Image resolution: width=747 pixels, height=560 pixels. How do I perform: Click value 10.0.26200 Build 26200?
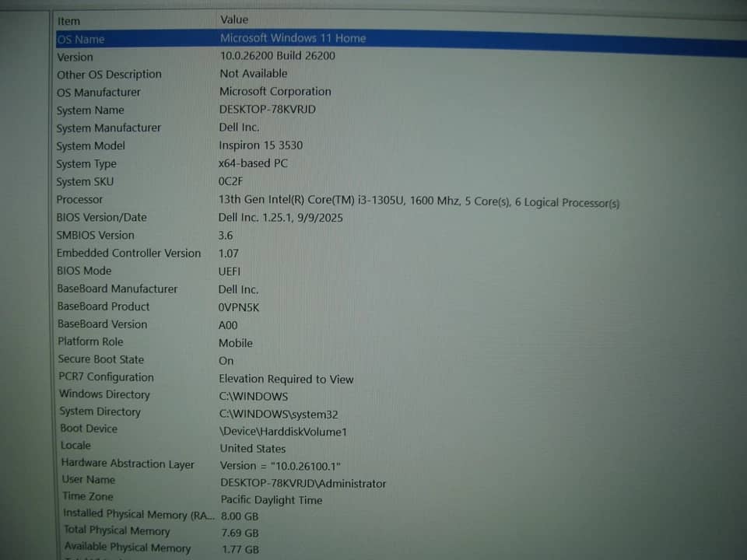coord(277,56)
